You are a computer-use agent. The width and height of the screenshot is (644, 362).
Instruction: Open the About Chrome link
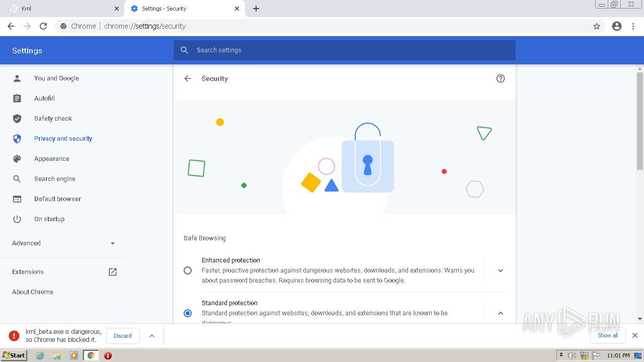tap(33, 292)
